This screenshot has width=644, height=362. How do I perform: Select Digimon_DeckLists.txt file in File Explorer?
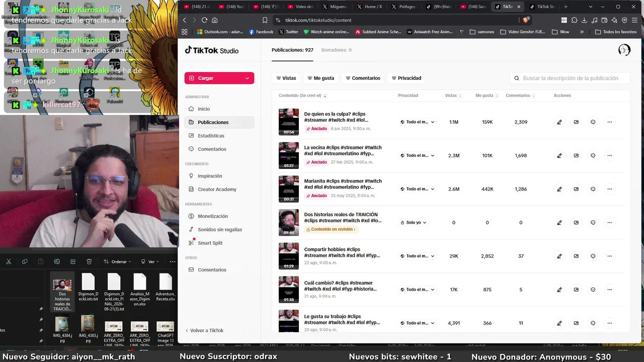88,288
